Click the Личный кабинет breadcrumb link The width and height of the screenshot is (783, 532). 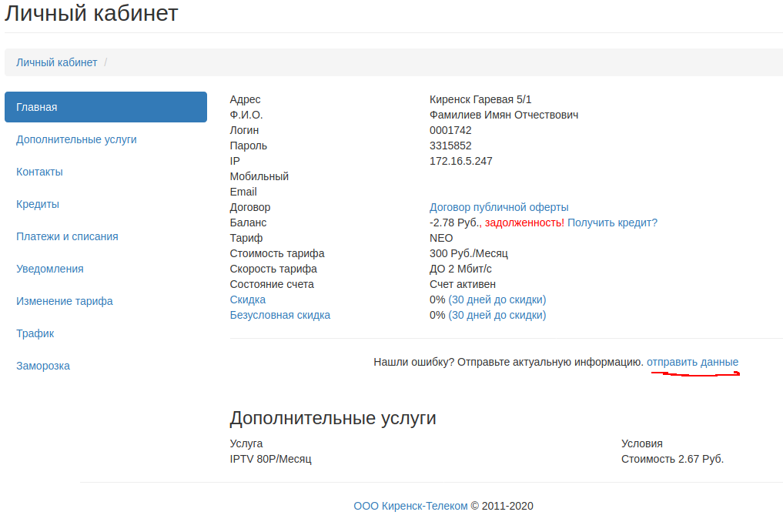(57, 62)
